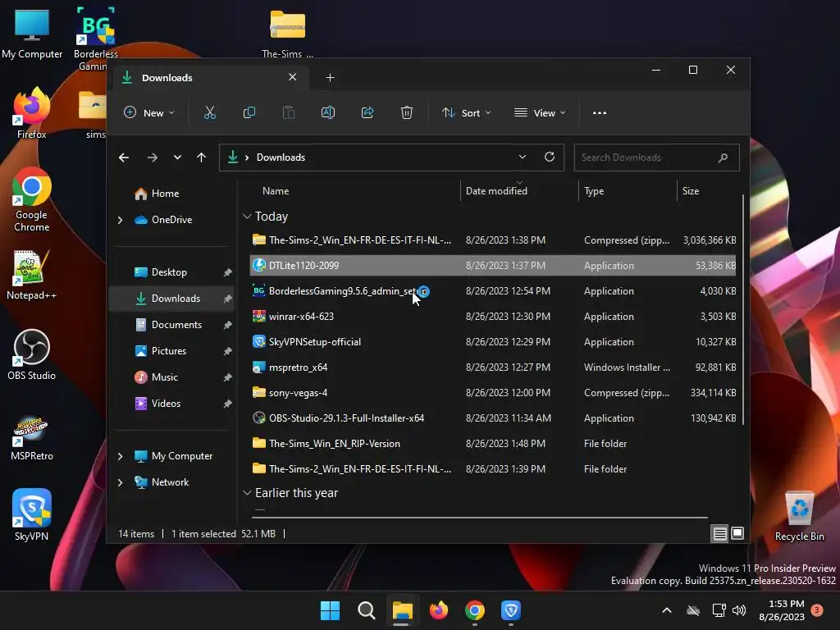Expand address bar history dropdown

click(523, 157)
